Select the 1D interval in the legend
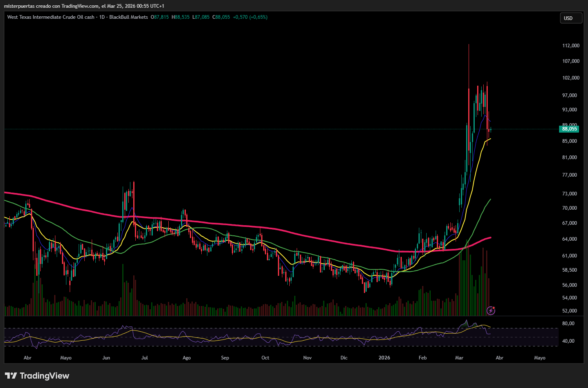This screenshot has height=388, width=588. 102,17
